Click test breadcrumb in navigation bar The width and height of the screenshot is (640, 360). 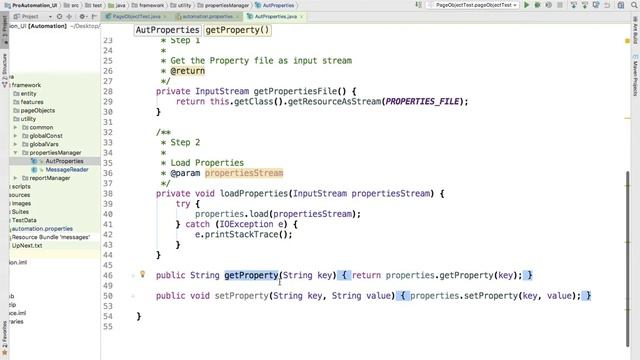[x=94, y=5]
